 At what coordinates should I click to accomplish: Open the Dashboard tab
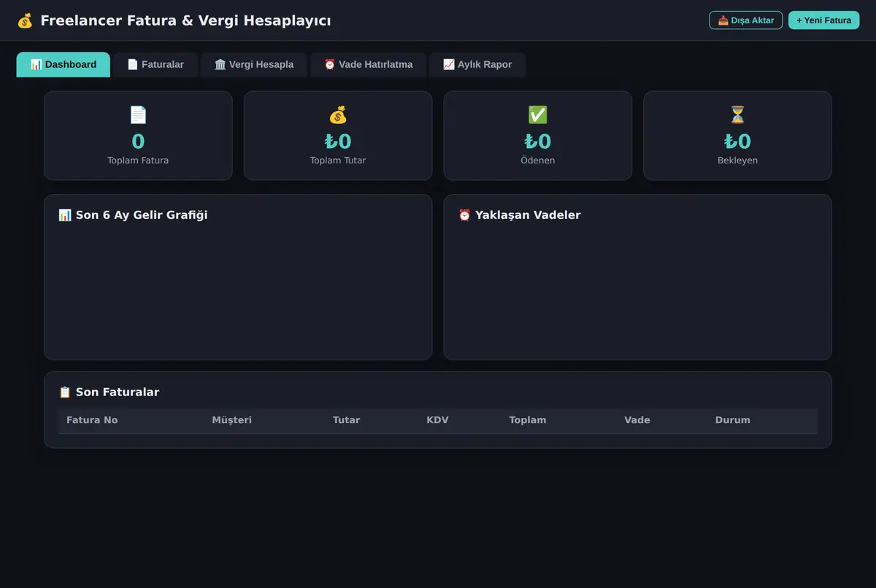coord(64,64)
